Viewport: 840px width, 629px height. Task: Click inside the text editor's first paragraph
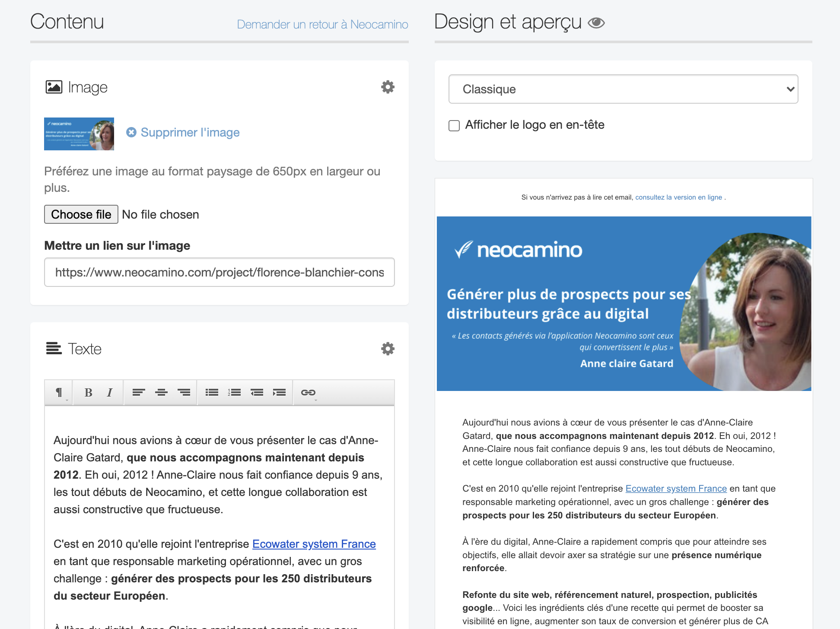[218, 475]
